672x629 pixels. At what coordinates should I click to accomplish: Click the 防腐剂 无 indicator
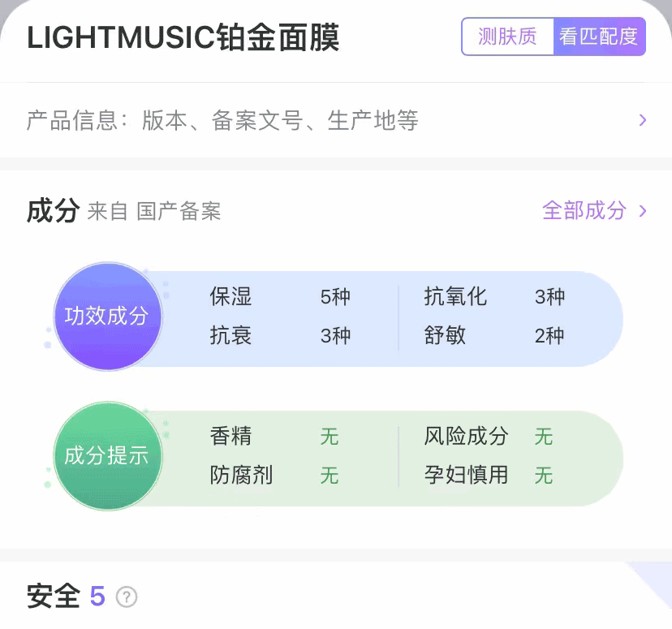(274, 475)
